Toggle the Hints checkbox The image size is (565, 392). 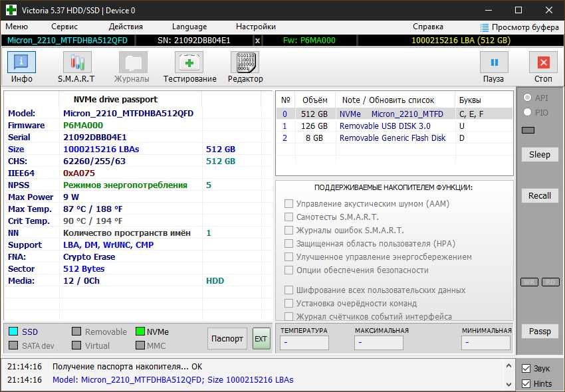526,383
